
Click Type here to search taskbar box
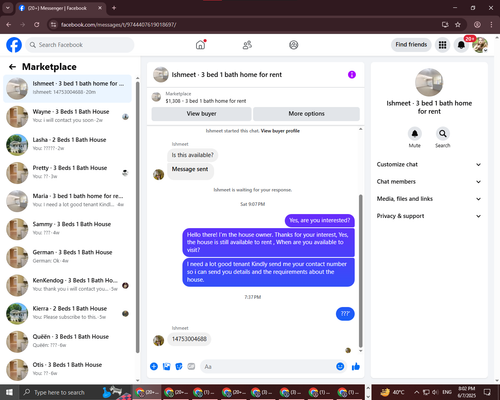[59, 392]
